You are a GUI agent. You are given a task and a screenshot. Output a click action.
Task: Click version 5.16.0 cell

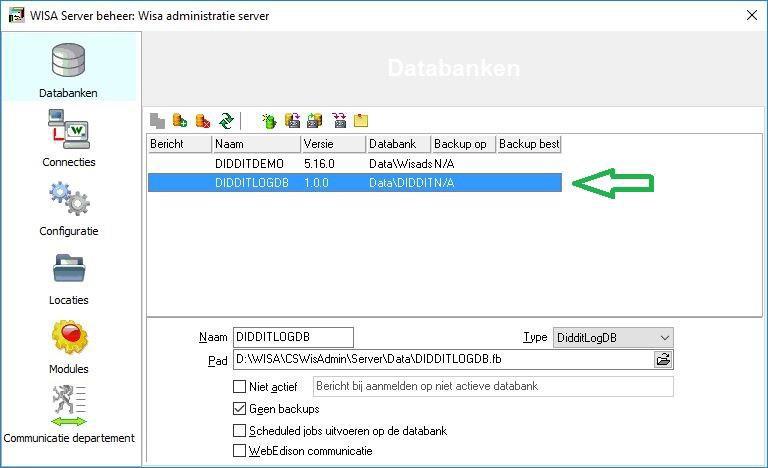[319, 164]
